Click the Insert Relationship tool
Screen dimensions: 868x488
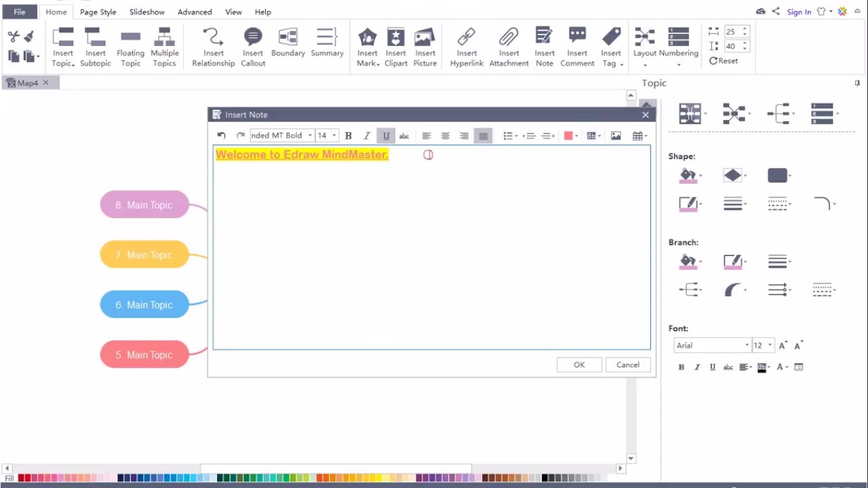click(x=213, y=47)
